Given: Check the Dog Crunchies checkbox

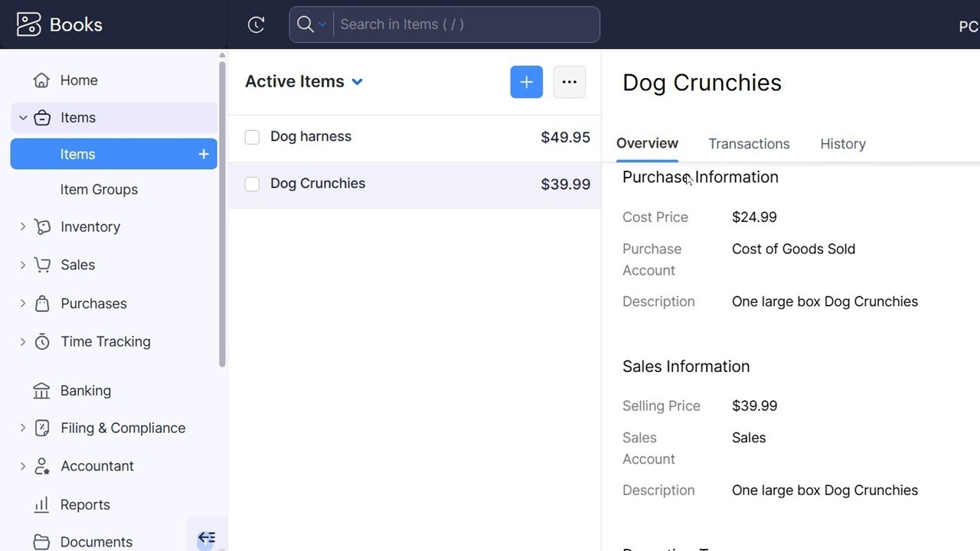Looking at the screenshot, I should [252, 184].
